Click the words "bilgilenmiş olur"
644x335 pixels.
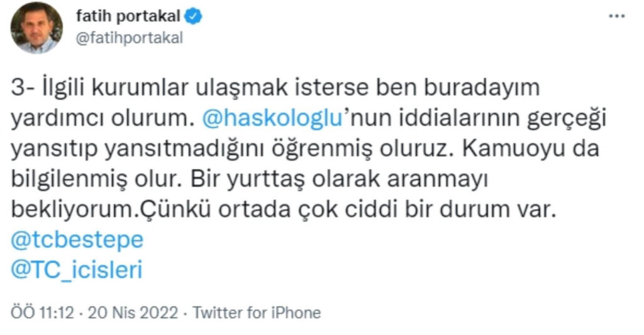pos(94,179)
